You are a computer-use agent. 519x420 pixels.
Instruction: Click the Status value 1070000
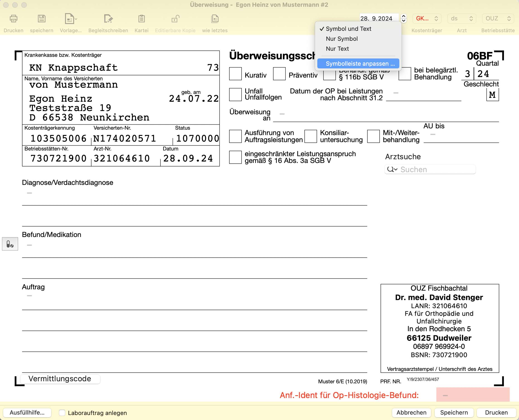coord(198,138)
